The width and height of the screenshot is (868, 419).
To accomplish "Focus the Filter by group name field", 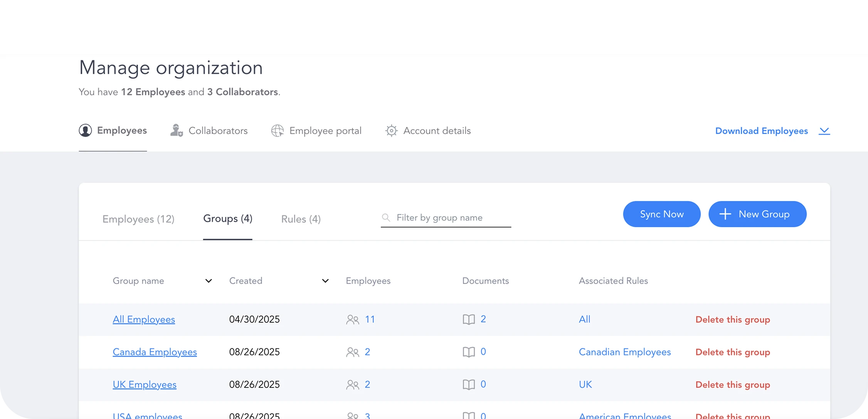I will point(451,218).
